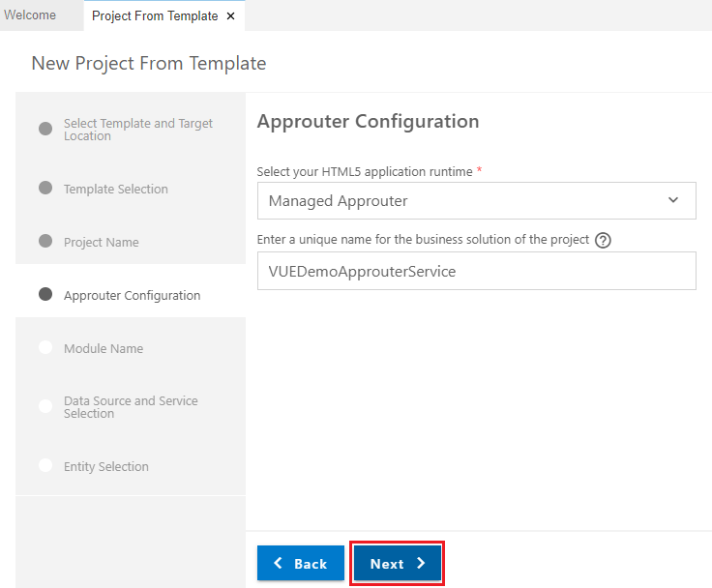This screenshot has height=588, width=712.
Task: Click the right chevron icon in Next button
Action: click(421, 564)
